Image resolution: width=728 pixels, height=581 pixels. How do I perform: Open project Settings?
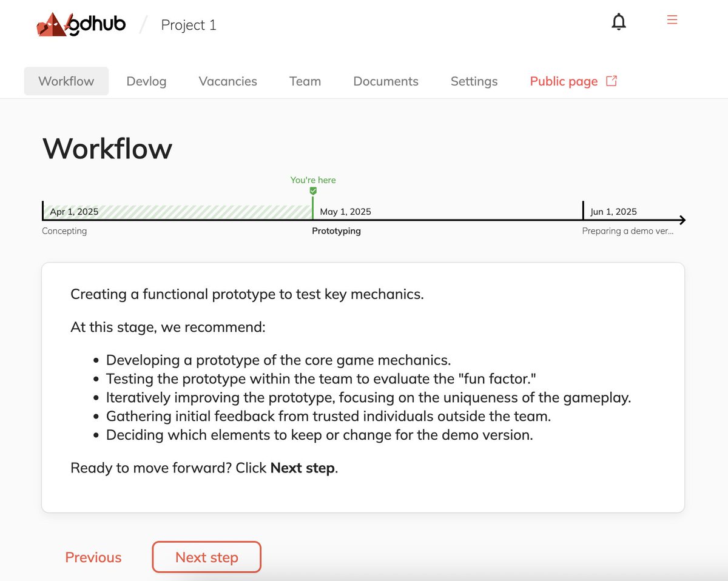(474, 81)
